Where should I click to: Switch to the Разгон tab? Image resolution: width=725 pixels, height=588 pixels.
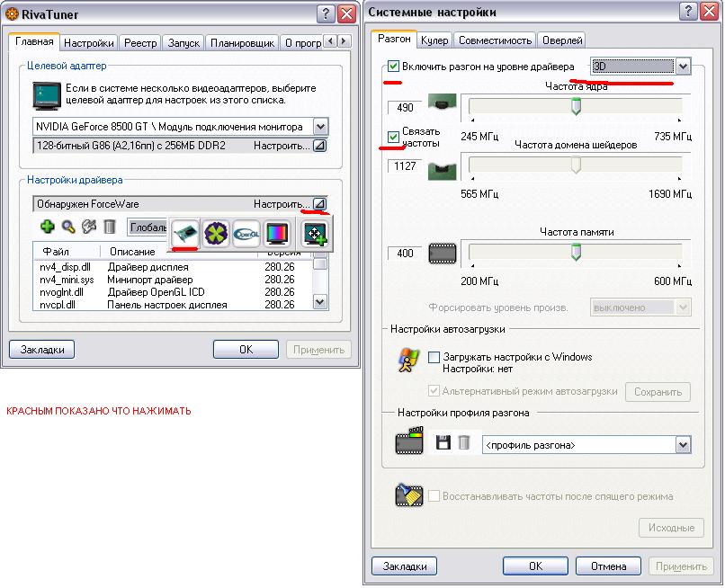pyautogui.click(x=394, y=39)
